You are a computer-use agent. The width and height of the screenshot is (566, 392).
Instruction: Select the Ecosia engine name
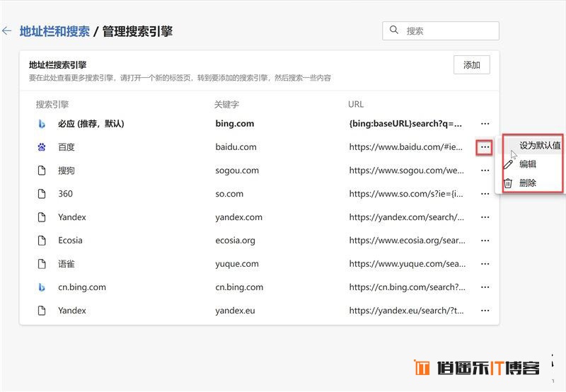70,241
